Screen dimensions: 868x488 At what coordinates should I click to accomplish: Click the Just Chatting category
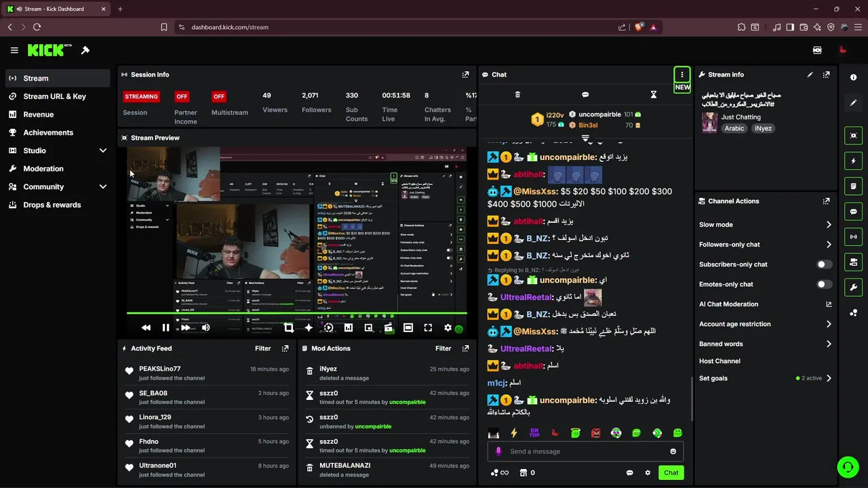coord(741,117)
